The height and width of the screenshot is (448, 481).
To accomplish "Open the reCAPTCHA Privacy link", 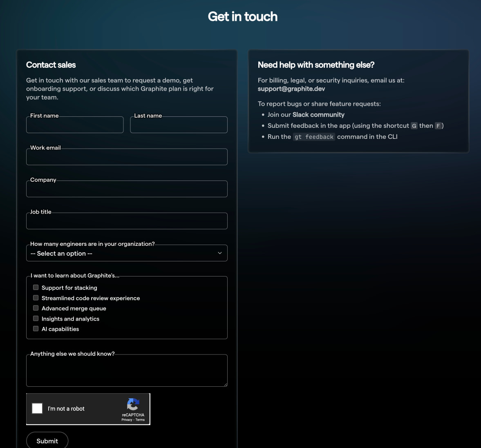I will [127, 420].
